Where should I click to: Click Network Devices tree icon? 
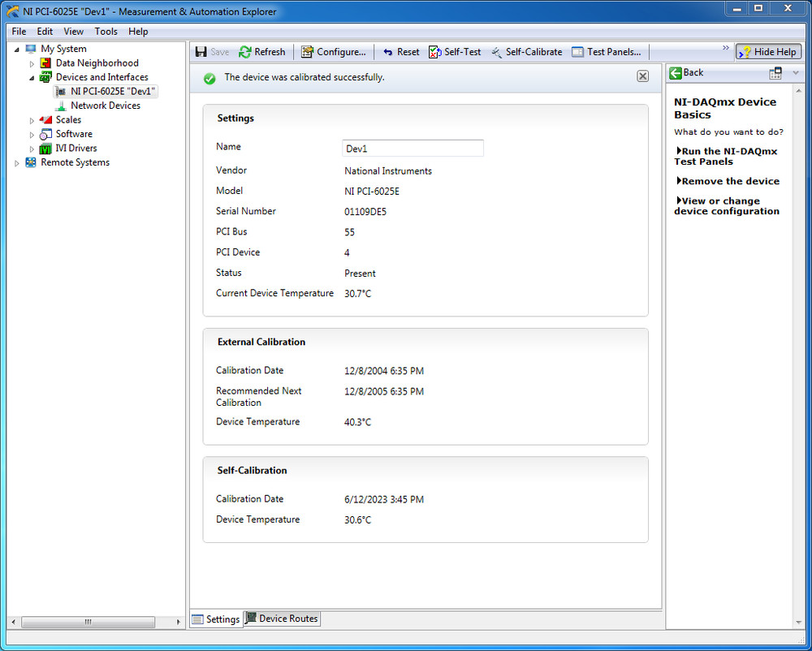coord(61,106)
